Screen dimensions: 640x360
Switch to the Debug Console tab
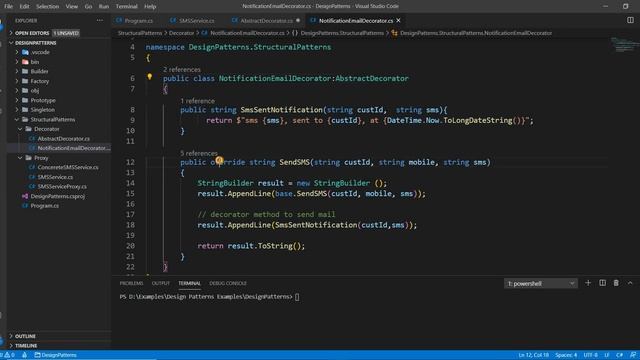tap(228, 283)
